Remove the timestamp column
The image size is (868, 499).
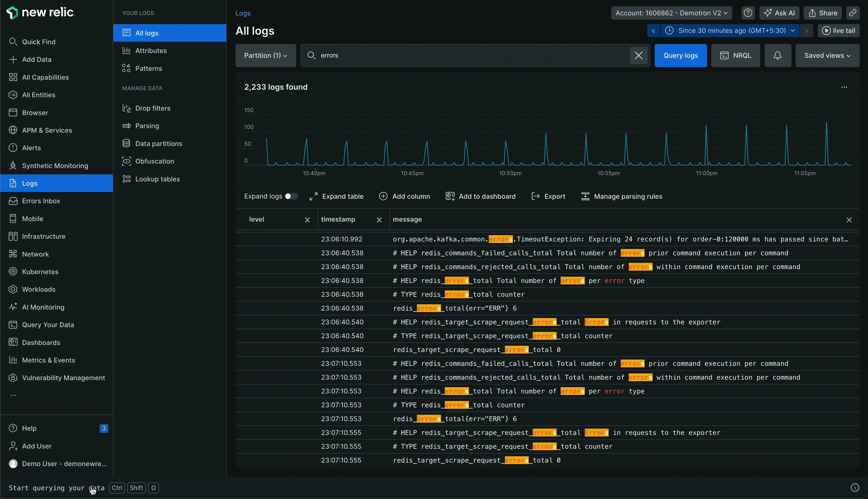click(379, 220)
